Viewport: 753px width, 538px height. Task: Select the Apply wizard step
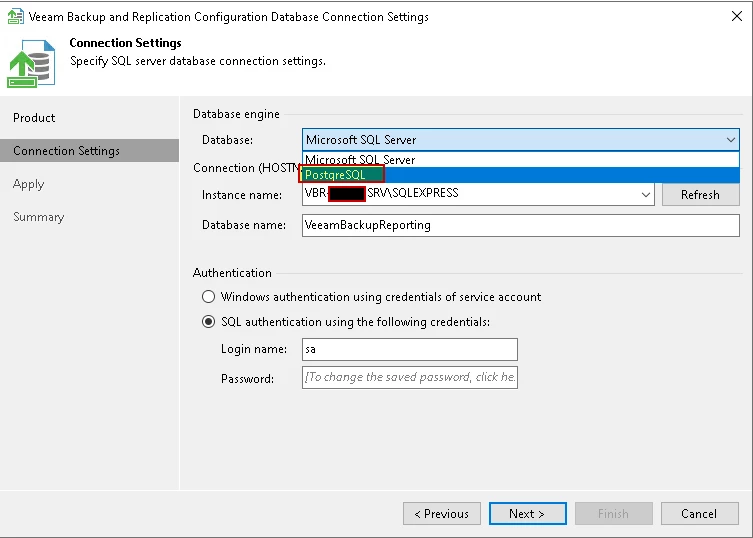point(29,184)
